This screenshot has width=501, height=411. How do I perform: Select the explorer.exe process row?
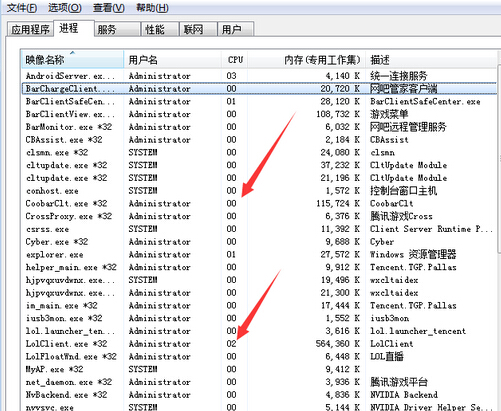(259, 254)
